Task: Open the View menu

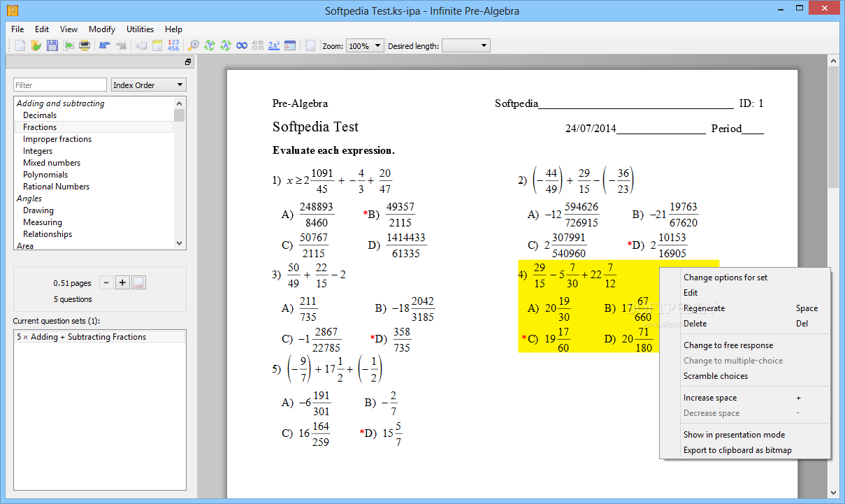Action: [68, 29]
